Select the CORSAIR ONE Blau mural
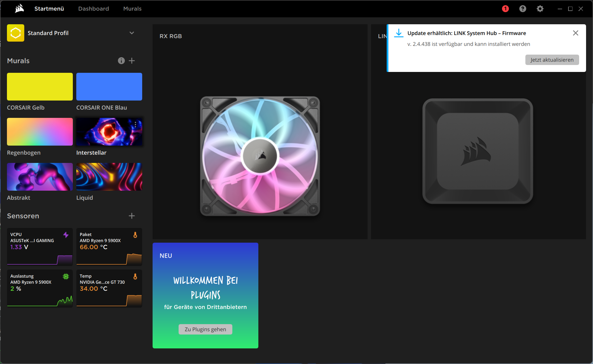 [109, 87]
